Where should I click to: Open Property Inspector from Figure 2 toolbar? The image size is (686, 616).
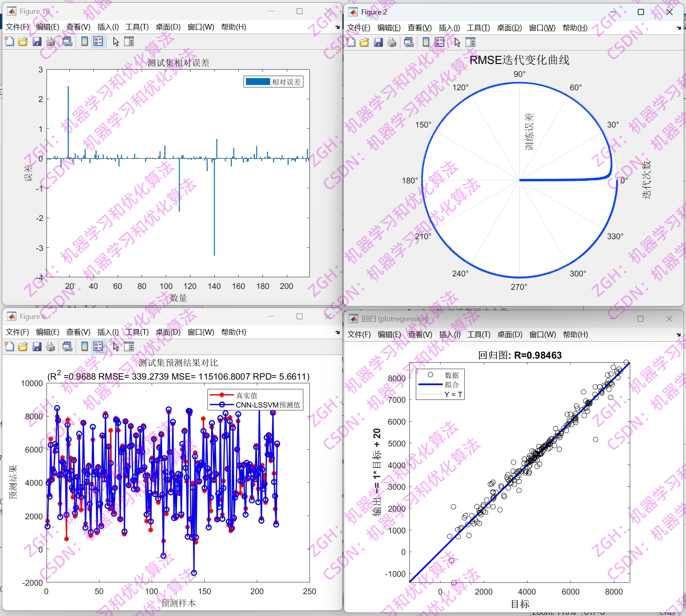pyautogui.click(x=470, y=42)
